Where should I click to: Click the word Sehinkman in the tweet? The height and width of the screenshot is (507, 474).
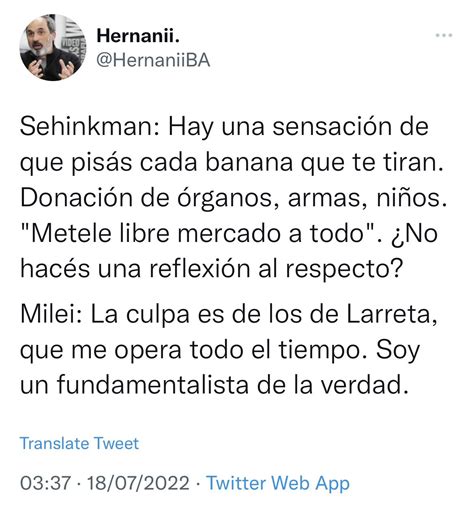tap(87, 127)
